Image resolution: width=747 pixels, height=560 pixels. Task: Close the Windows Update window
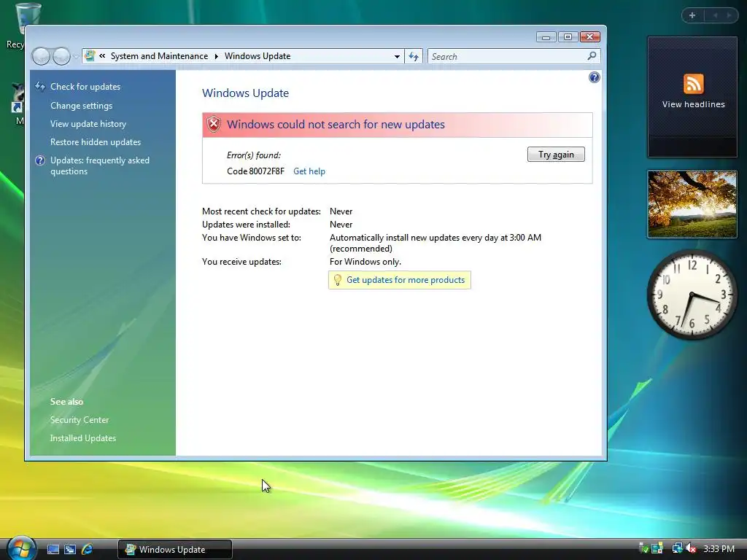point(589,37)
